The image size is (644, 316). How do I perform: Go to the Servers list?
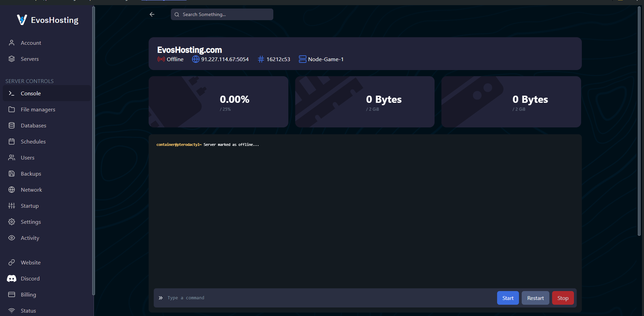[29, 59]
